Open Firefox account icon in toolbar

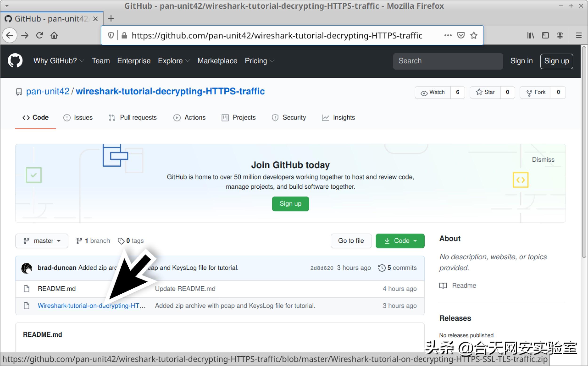click(x=560, y=35)
